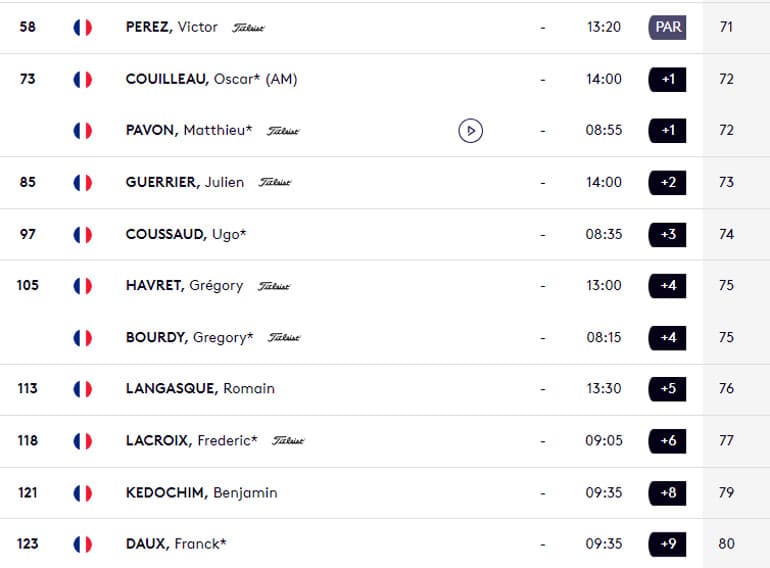Click the +2 score badge for Guerrier
Image resolution: width=770 pixels, height=568 pixels.
[667, 182]
